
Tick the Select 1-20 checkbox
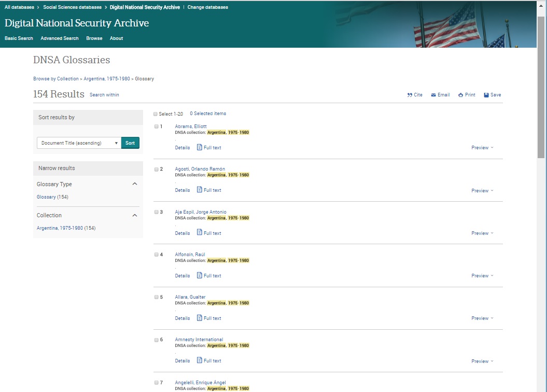[x=155, y=114]
